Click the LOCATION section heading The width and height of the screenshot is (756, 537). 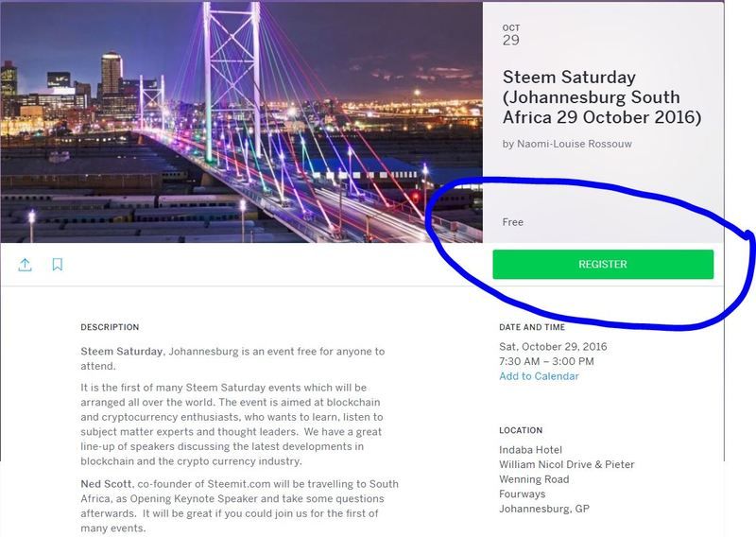coord(521,431)
